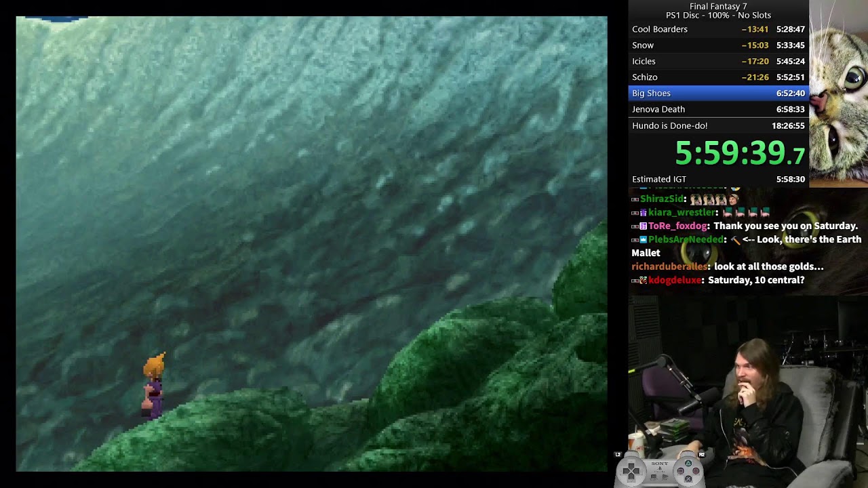The image size is (868, 488).
Task: Select the Schizo split row
Action: 718,77
